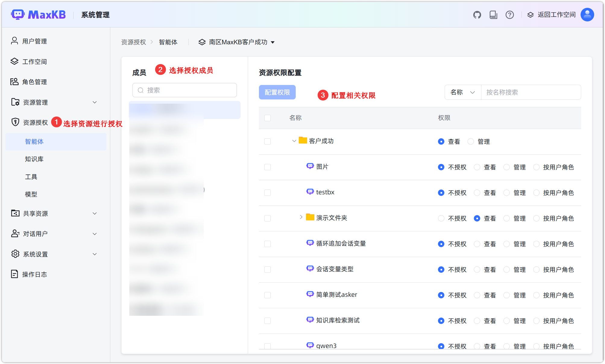Viewport: 605px width, 364px height.
Task: Open the 名称 sort dropdown
Action: 463,92
